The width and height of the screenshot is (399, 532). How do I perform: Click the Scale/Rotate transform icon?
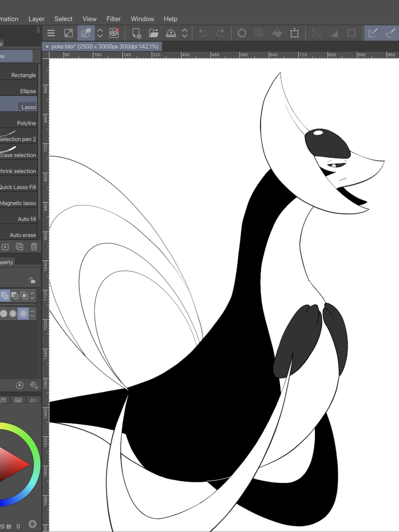click(294, 33)
